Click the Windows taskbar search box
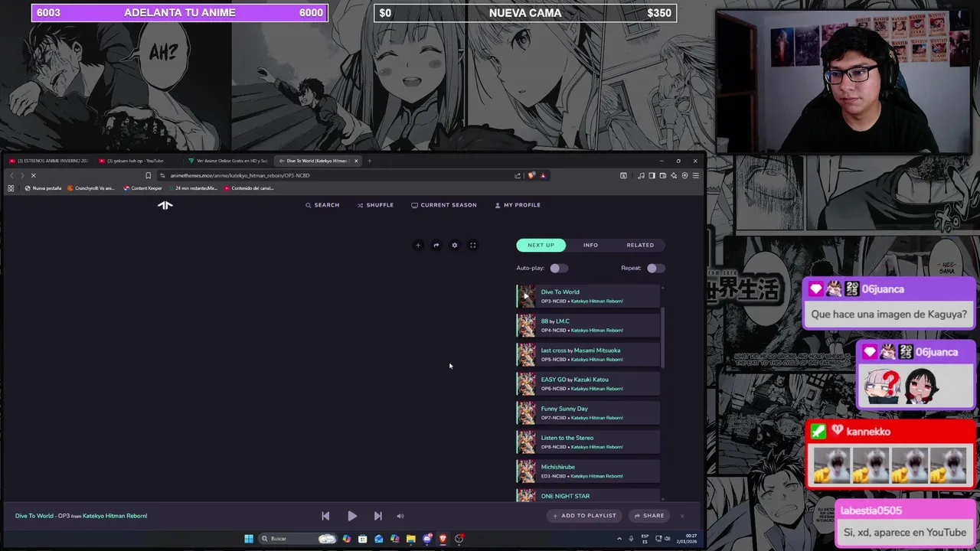The width and height of the screenshot is (980, 551). click(297, 539)
